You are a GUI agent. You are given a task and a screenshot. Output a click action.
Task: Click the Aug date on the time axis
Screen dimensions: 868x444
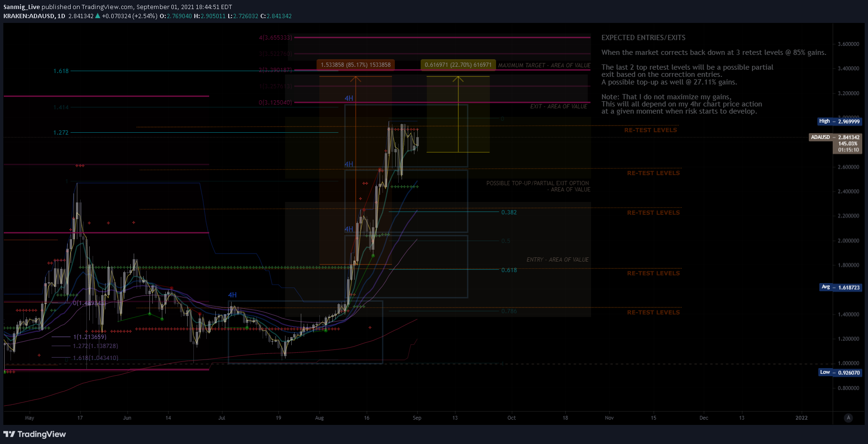[x=319, y=418]
